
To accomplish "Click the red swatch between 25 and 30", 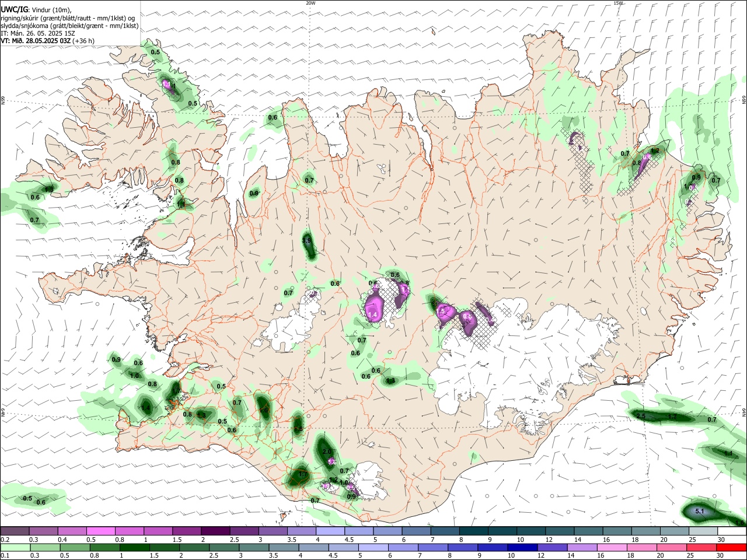I will [701, 547].
